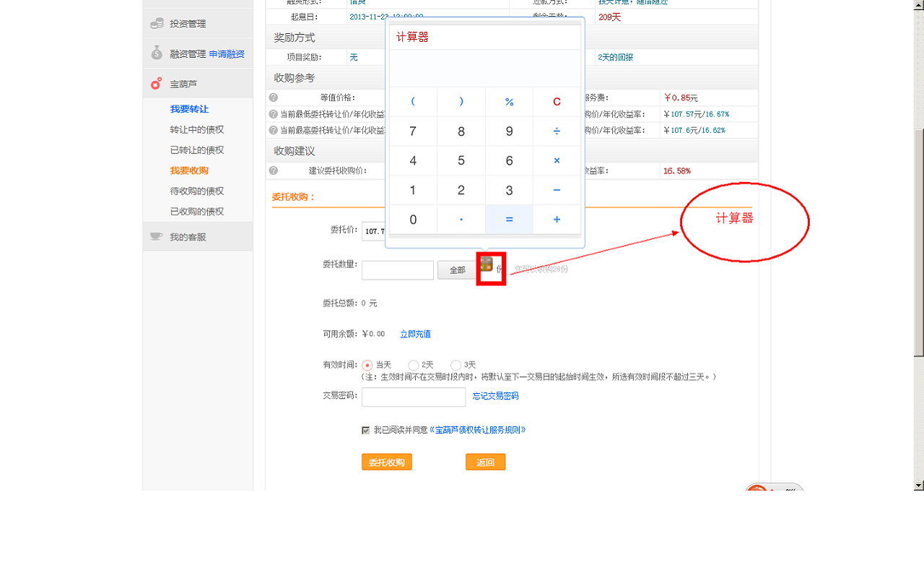Click help icon beside 当前最高委托转让价
This screenshot has width=924, height=578.
274,131
